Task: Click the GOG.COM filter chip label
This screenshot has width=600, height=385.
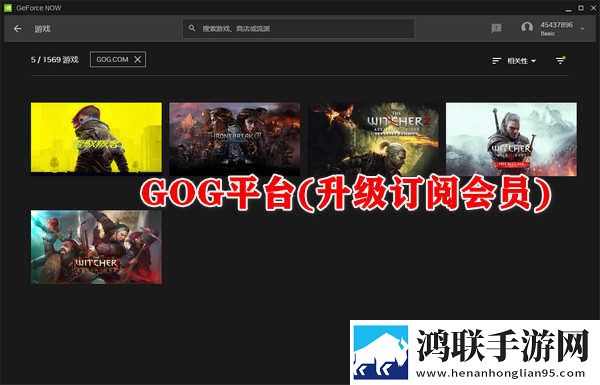Action: coord(112,59)
